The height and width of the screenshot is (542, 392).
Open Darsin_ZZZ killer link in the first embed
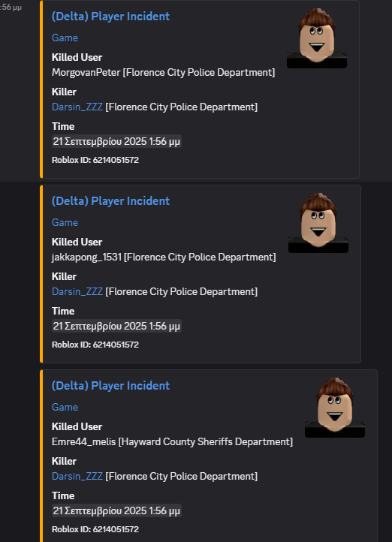pos(77,107)
